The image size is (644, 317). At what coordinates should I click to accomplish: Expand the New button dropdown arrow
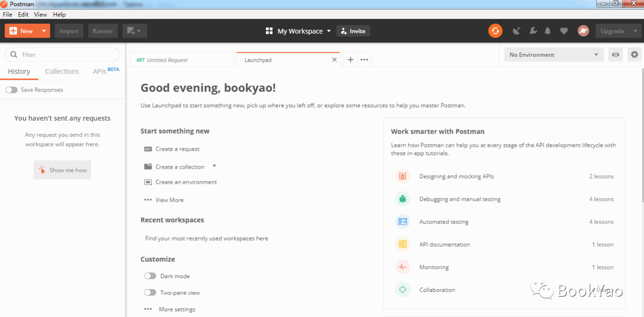coord(44,31)
